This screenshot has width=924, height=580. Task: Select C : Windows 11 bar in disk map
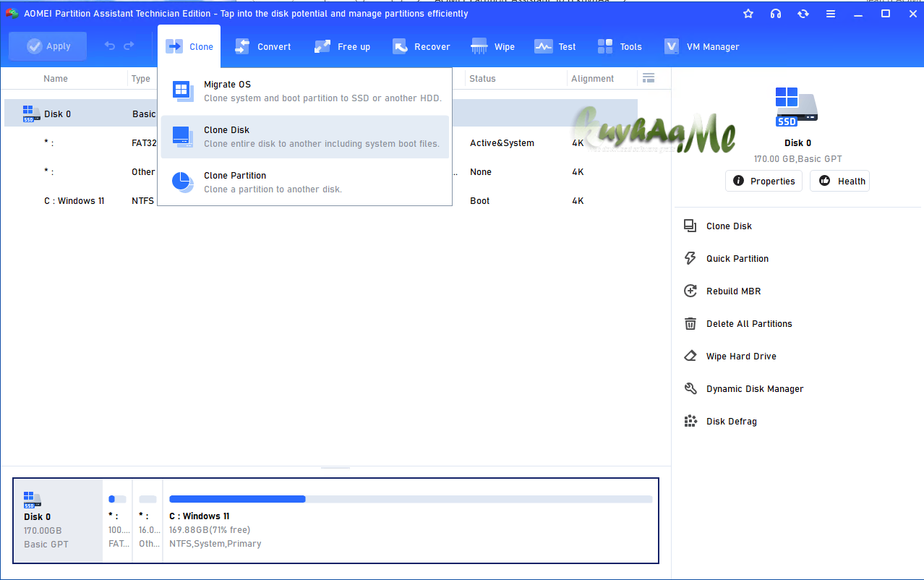(x=411, y=521)
